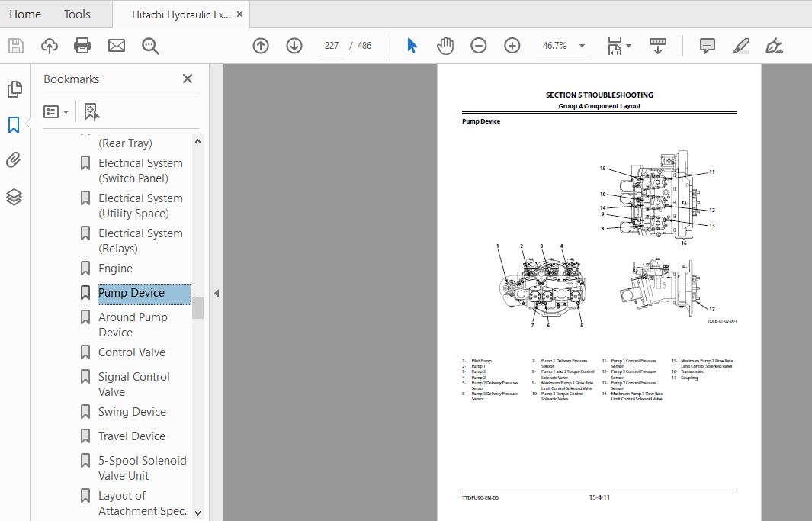The height and width of the screenshot is (521, 812).
Task: Open the Swing Device bookmark
Action: coord(132,412)
